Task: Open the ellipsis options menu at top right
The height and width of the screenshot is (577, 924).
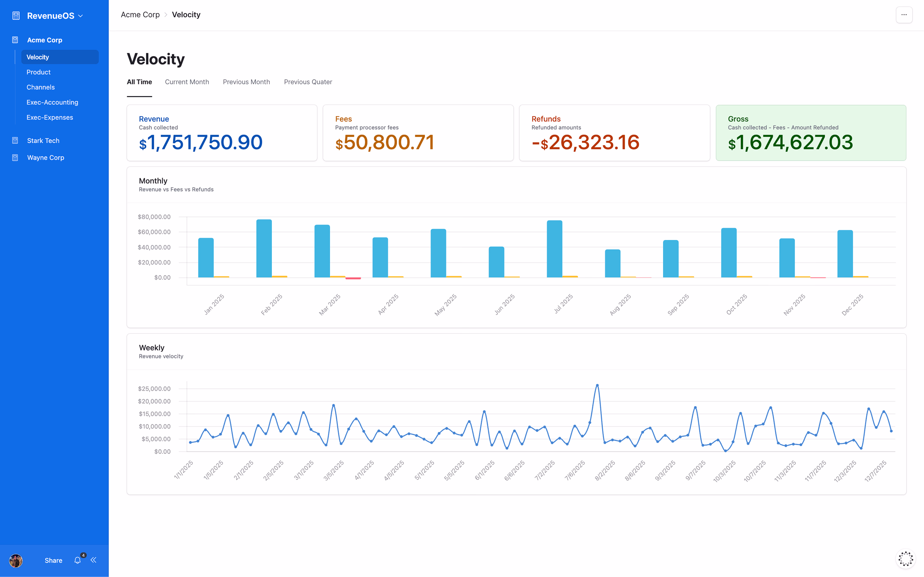Action: click(904, 14)
